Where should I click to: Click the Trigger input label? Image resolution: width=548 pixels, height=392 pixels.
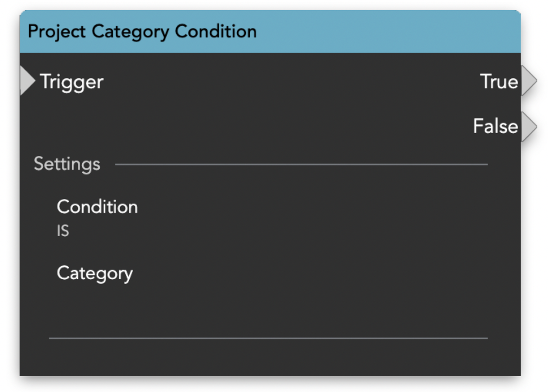[72, 82]
